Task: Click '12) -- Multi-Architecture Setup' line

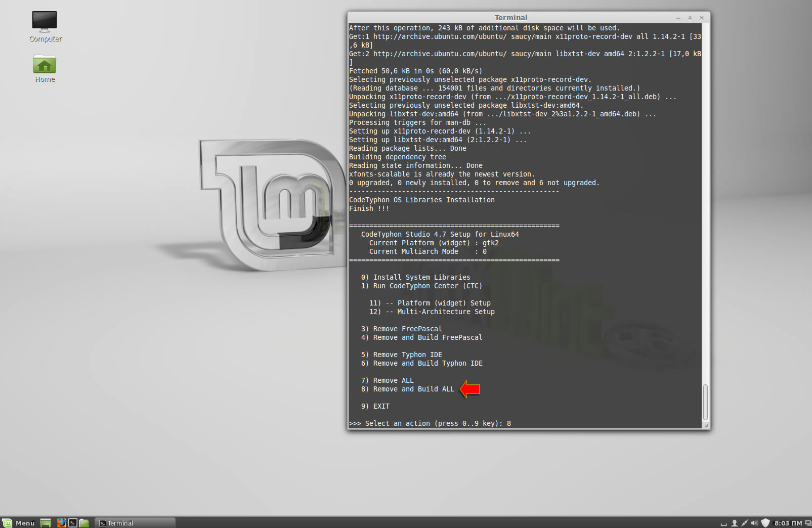Action: coord(432,312)
